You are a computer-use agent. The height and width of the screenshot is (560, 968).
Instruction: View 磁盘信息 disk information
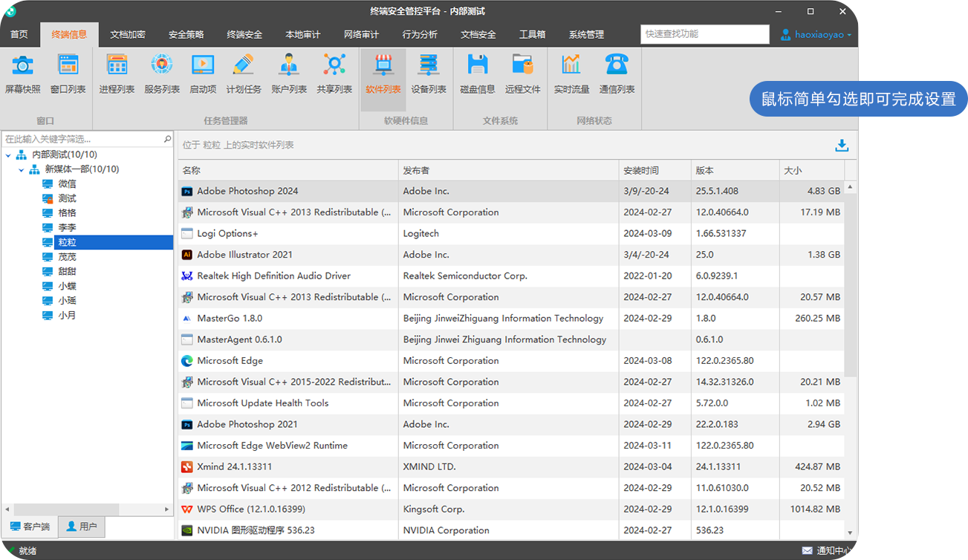(478, 74)
